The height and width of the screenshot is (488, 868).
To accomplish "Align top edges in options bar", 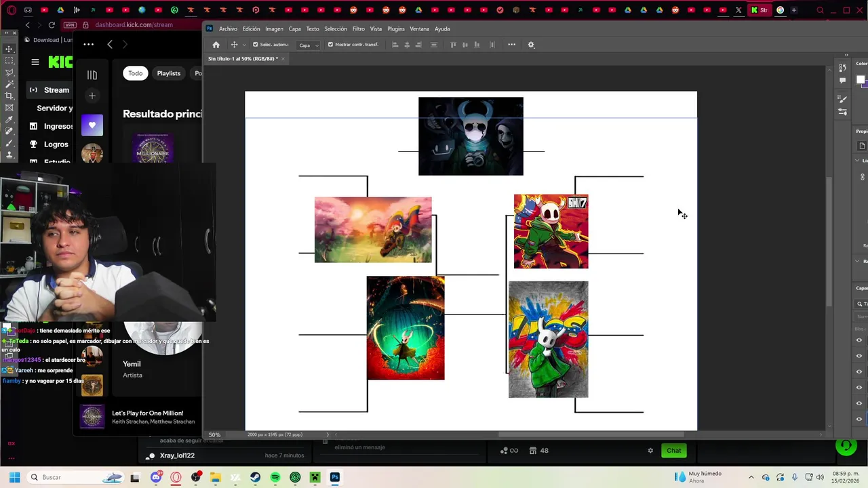I will (x=453, y=45).
